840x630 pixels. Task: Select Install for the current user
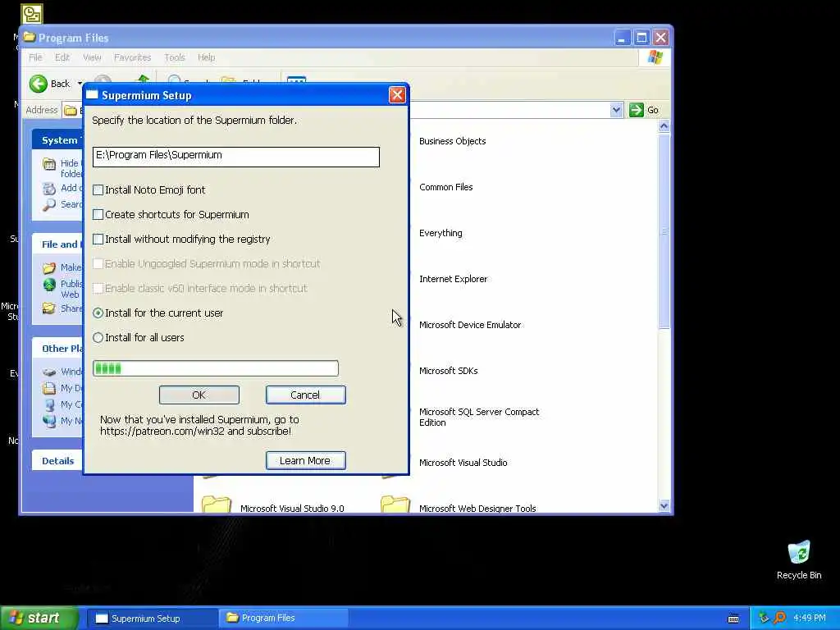[x=98, y=313]
